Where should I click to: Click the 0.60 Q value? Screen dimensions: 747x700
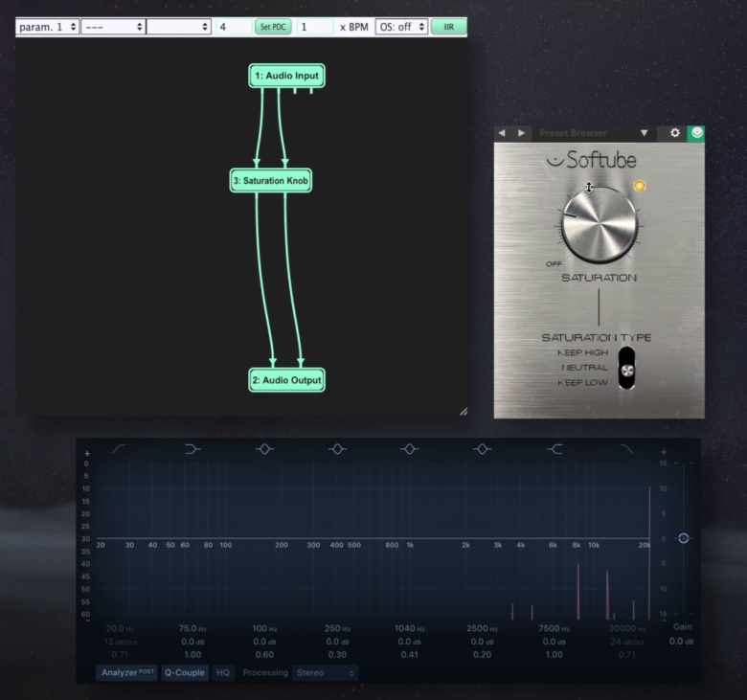[x=264, y=655]
